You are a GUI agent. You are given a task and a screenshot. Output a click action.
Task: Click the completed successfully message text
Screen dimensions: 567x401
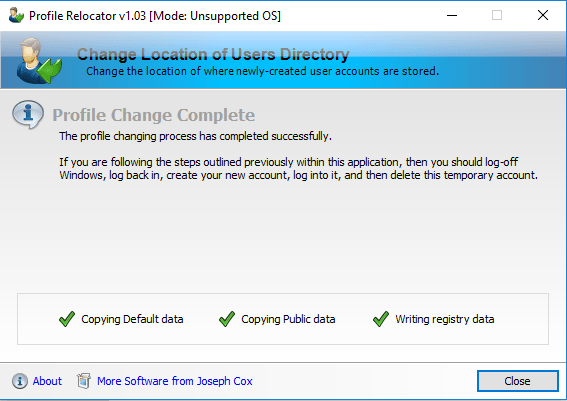click(x=195, y=136)
